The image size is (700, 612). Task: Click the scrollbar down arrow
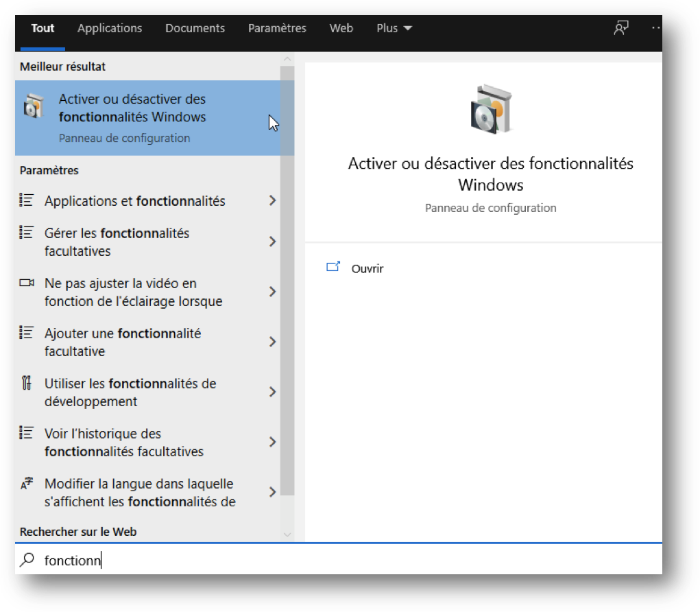click(287, 534)
